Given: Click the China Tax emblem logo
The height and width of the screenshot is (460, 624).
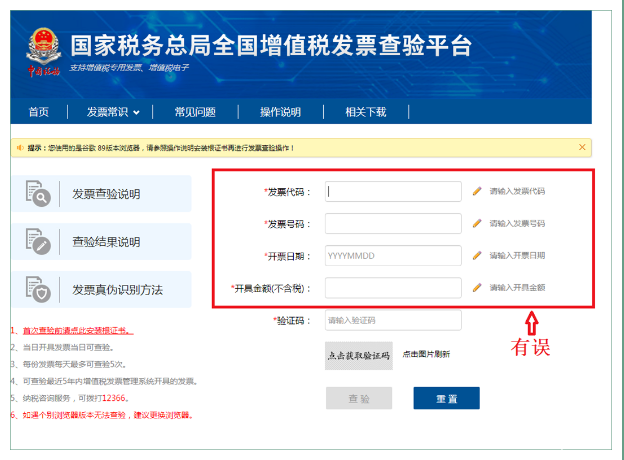Looking at the screenshot, I should point(44,52).
